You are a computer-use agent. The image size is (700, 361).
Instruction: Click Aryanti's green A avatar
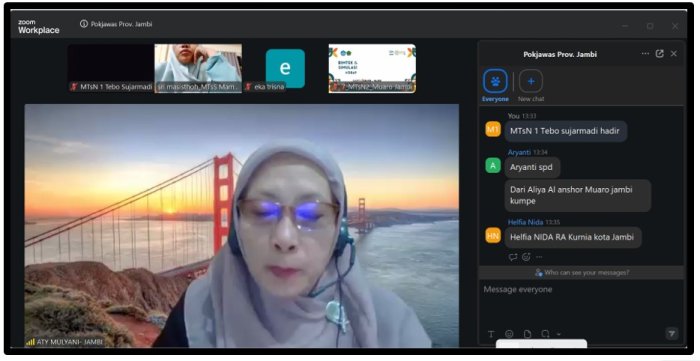pyautogui.click(x=493, y=166)
